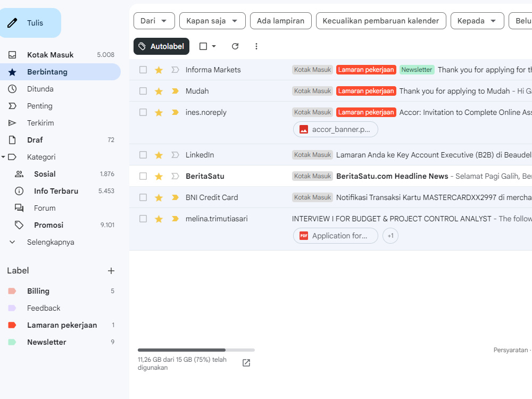Toggle importance marker on the ines.noreply email
Screen dimensions: 532x399
tap(175, 112)
